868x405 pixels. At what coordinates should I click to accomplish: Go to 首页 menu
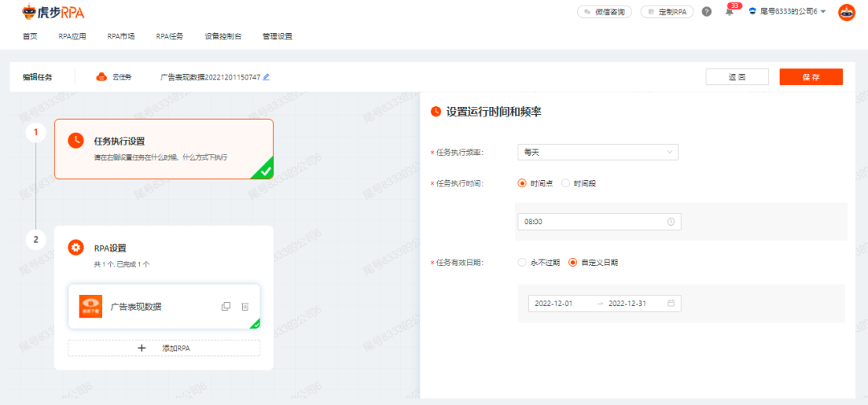30,36
